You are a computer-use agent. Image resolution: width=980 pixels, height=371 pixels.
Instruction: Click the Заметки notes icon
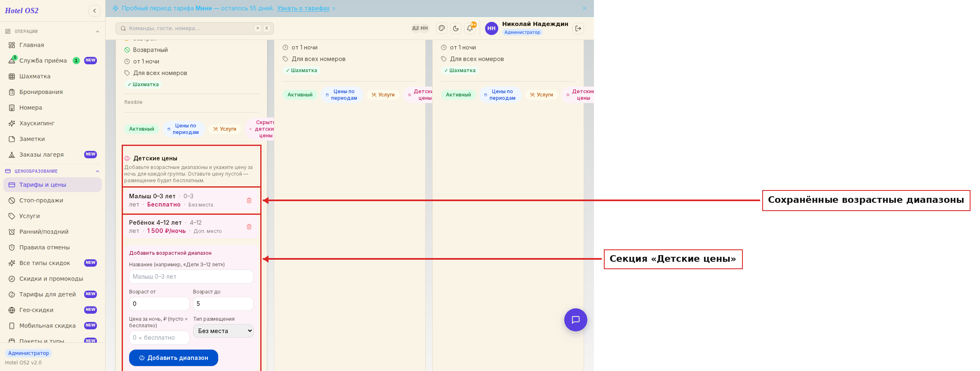point(12,139)
